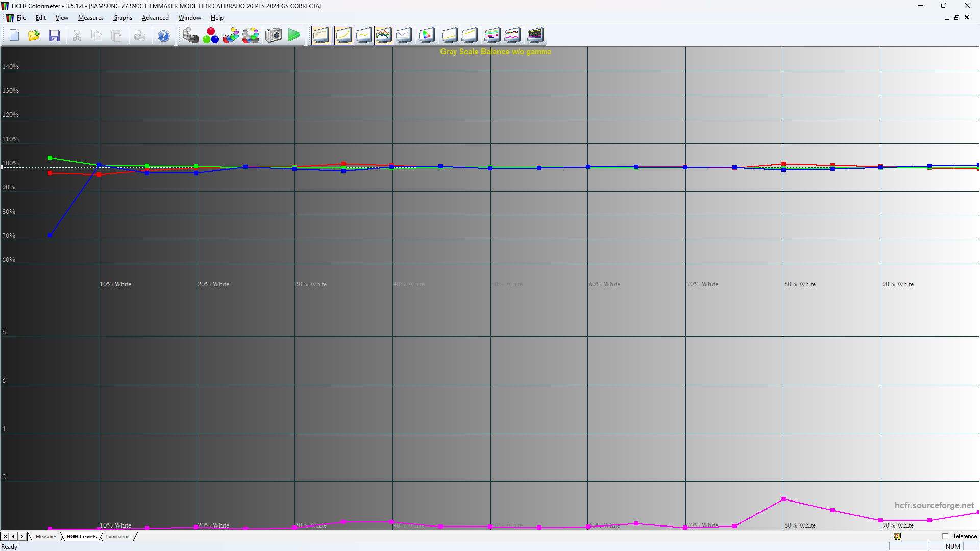
Task: Run the grayscale measurement tool
Action: (x=191, y=35)
